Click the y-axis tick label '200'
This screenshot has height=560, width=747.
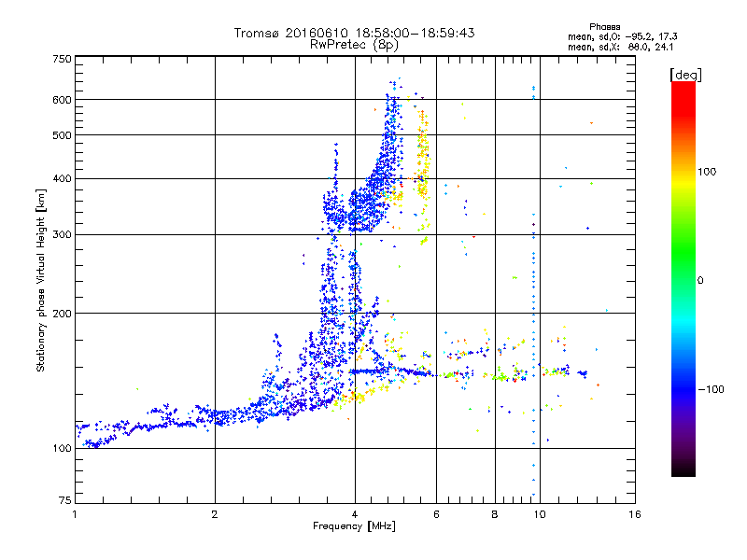tap(62, 314)
